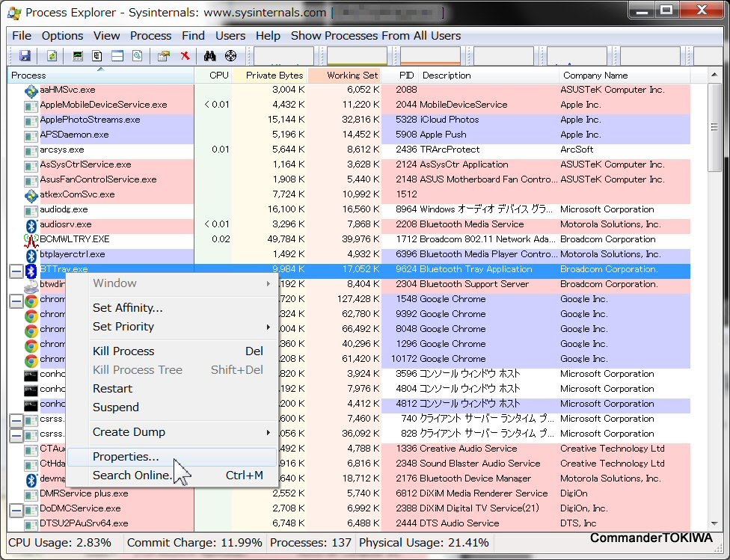Click the binoculars Find Handle icon

(210, 56)
